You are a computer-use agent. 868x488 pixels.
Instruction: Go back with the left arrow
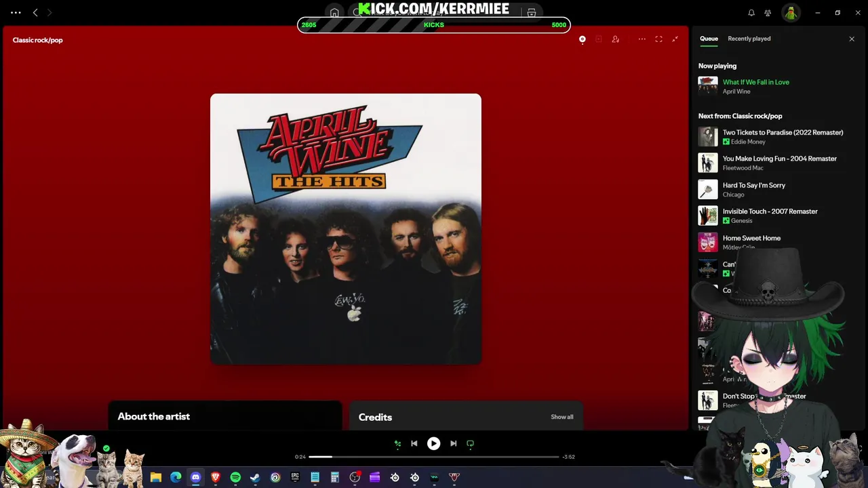click(x=35, y=12)
